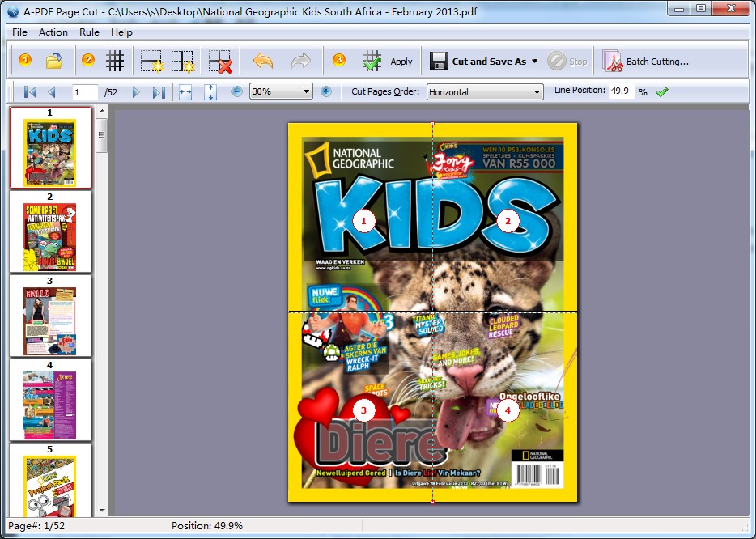
Task: Confirm line position with green checkmark
Action: pos(662,91)
